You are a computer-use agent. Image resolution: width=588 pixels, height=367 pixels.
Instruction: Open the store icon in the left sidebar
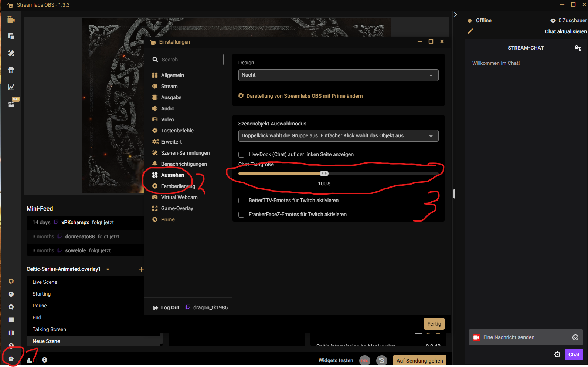click(x=11, y=70)
